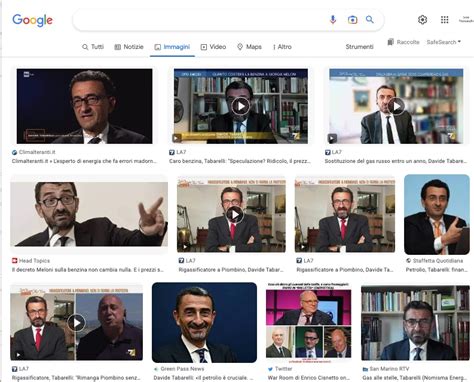This screenshot has width=474, height=382.
Task: Click the voice search microphone icon
Action: tap(332, 20)
